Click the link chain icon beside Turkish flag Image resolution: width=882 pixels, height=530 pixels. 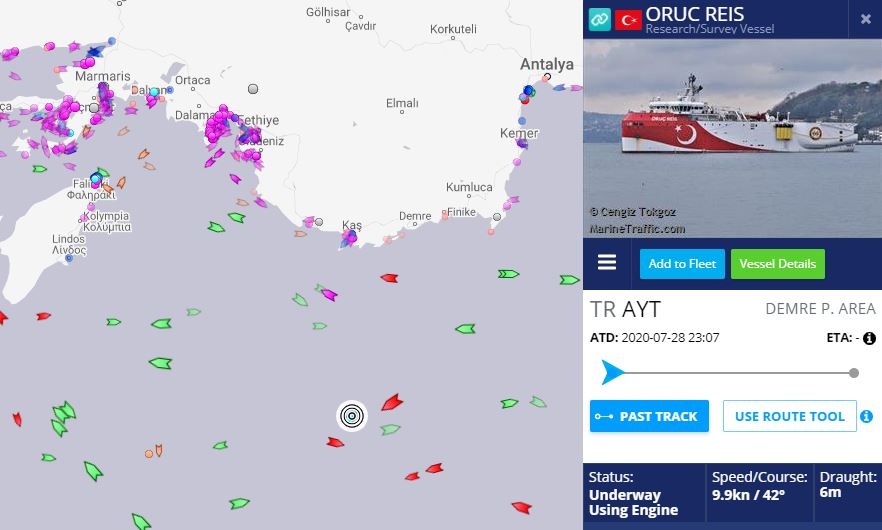tap(600, 20)
